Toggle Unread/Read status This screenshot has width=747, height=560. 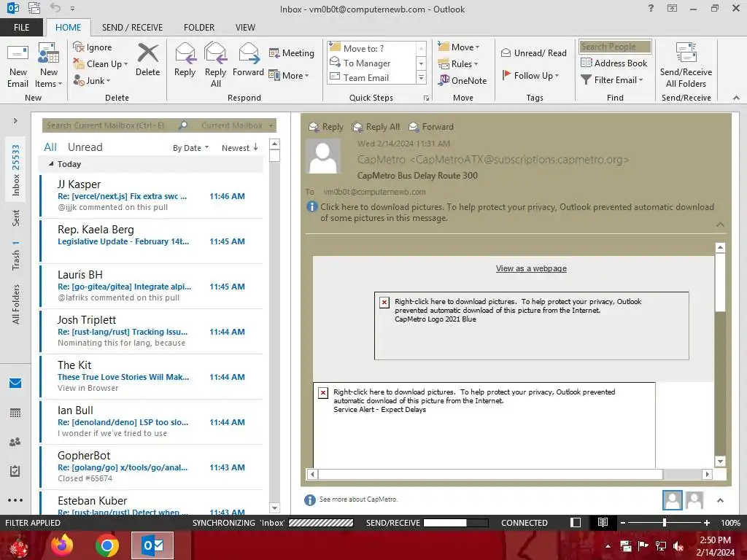click(533, 52)
